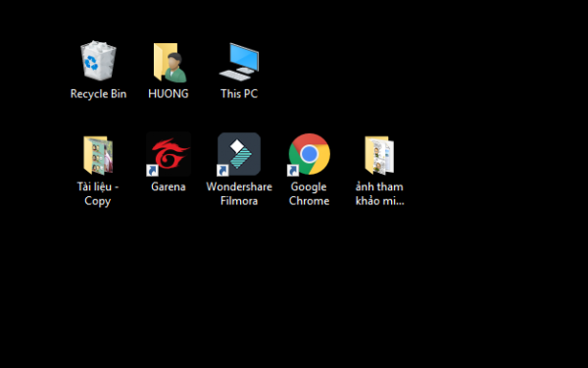Select the Wondershare Filmora shortcut icon
The width and height of the screenshot is (588, 368).
[x=239, y=154]
